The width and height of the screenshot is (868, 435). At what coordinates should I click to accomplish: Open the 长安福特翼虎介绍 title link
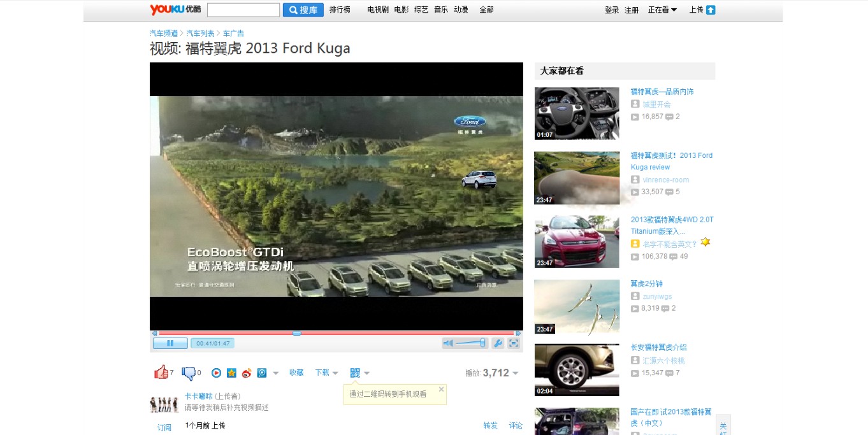(x=659, y=348)
